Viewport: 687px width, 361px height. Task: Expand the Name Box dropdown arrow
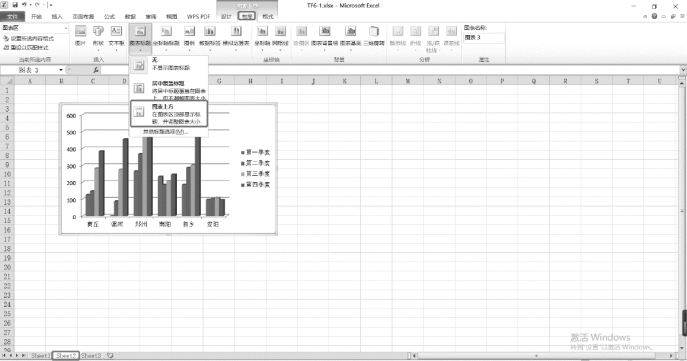point(61,70)
